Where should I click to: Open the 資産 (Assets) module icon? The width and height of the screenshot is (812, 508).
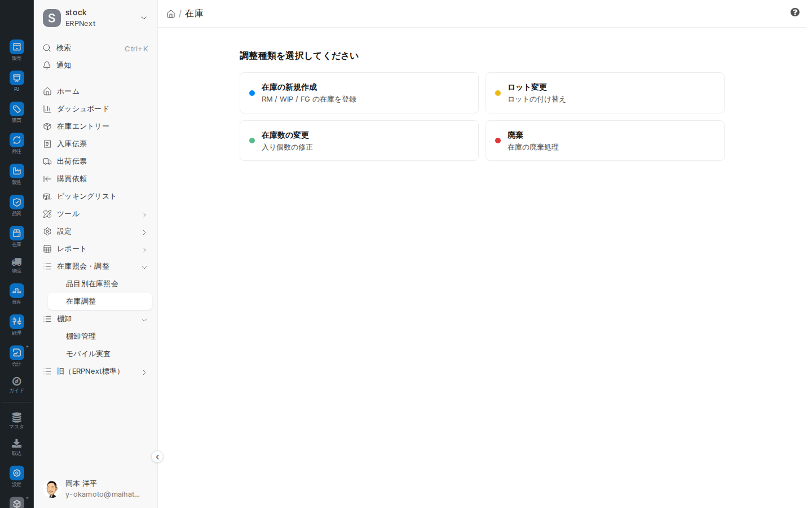(17, 291)
